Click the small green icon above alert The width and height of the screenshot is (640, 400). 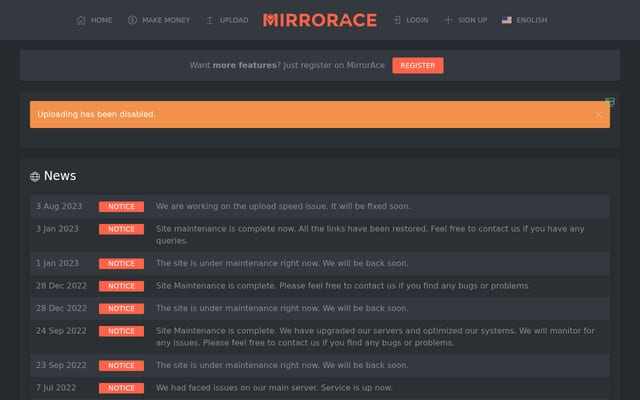(610, 102)
